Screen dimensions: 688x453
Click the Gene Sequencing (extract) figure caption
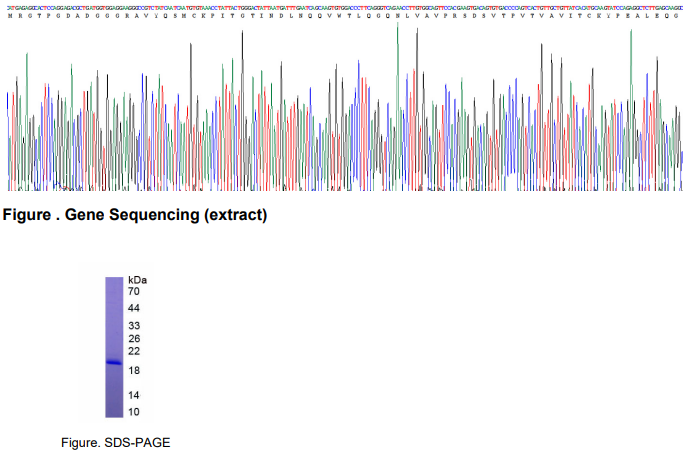[136, 215]
